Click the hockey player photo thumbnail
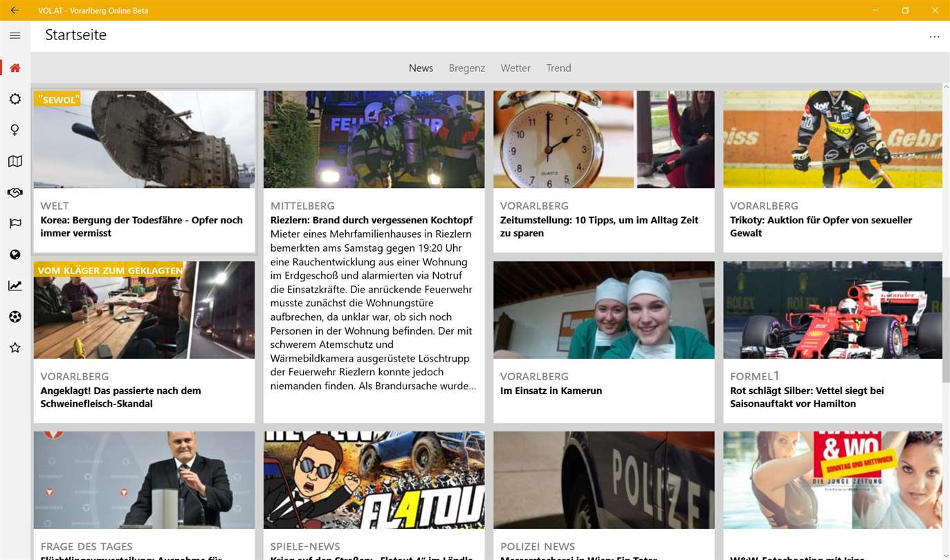 coord(832,140)
